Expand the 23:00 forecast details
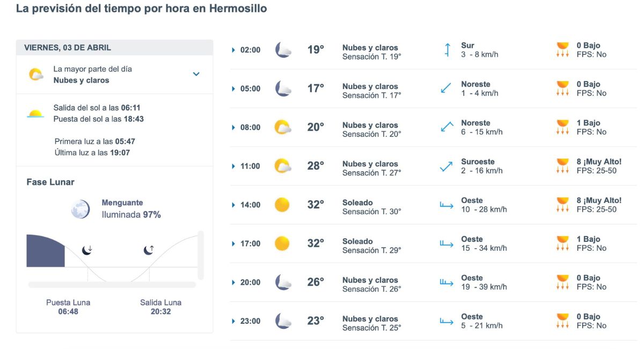The width and height of the screenshot is (644, 349). 233,321
